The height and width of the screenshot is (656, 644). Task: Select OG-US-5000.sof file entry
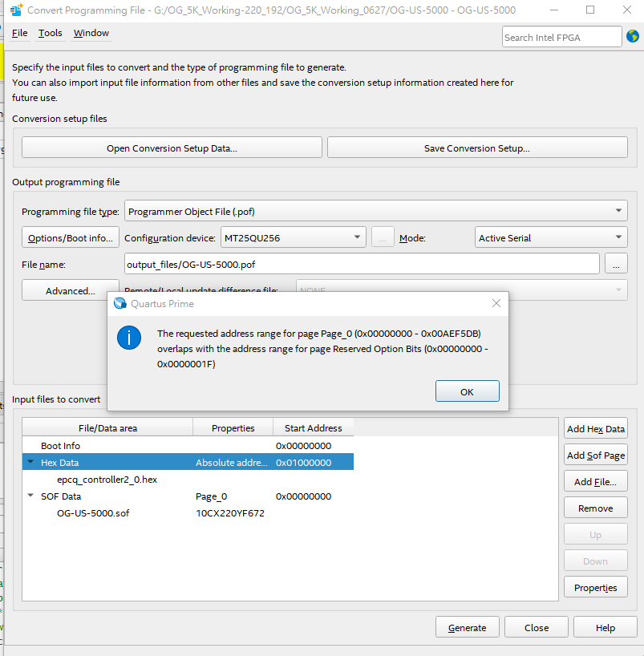[x=93, y=512]
